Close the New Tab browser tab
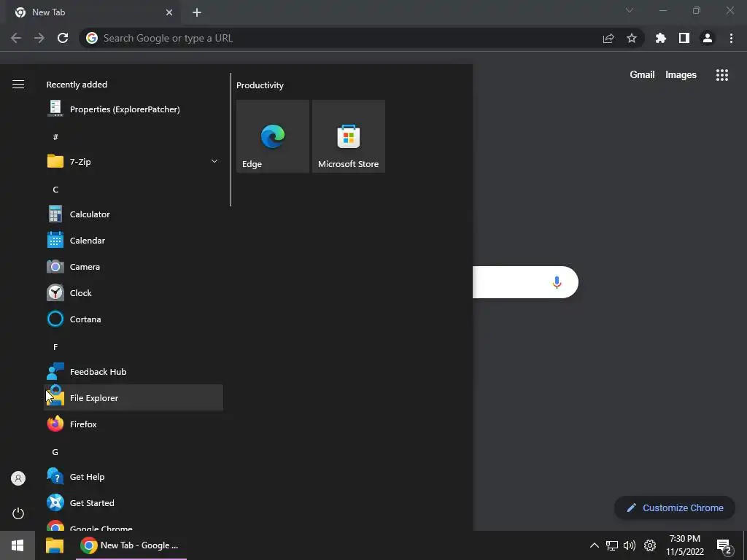 tap(169, 12)
